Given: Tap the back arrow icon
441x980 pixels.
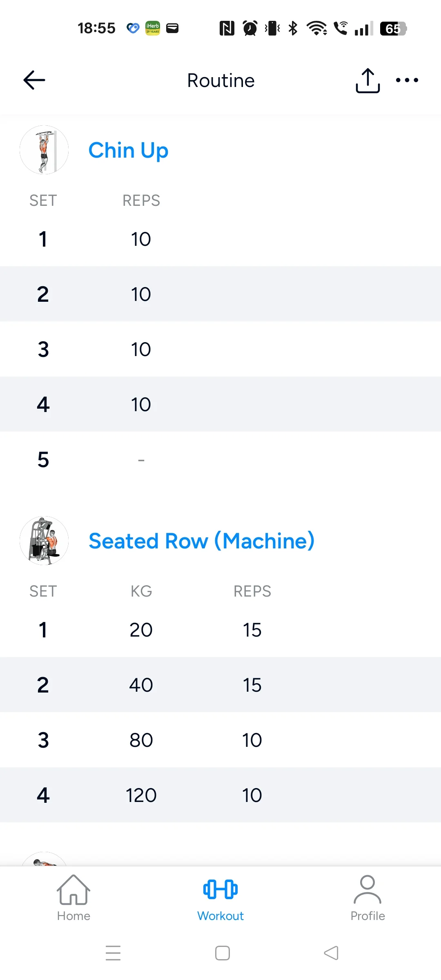Looking at the screenshot, I should [34, 80].
